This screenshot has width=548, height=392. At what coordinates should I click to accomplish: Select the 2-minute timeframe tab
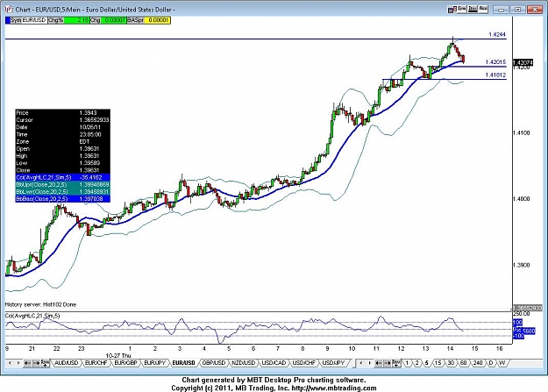coord(416,363)
